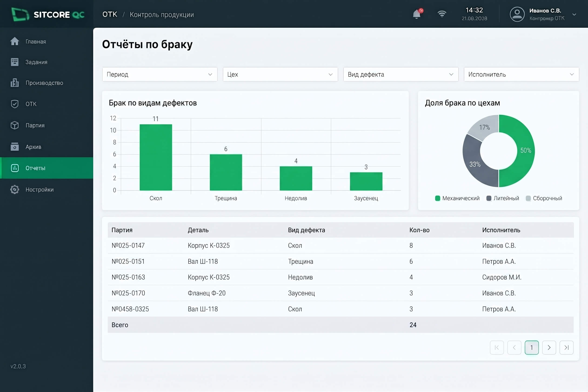
Task: Open the notifications bell
Action: tap(417, 14)
